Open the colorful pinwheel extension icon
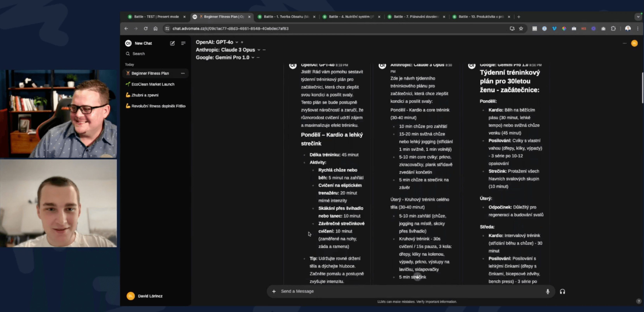 [564, 29]
